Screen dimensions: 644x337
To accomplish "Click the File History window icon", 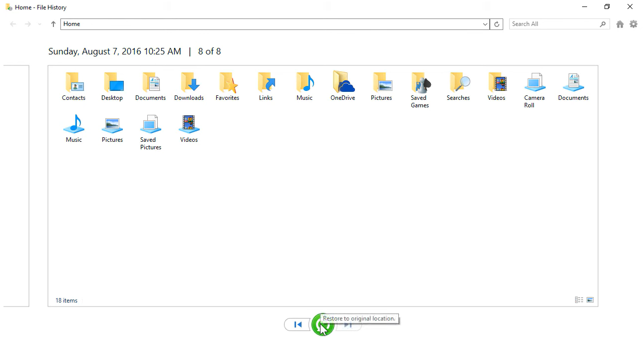I will click(8, 7).
